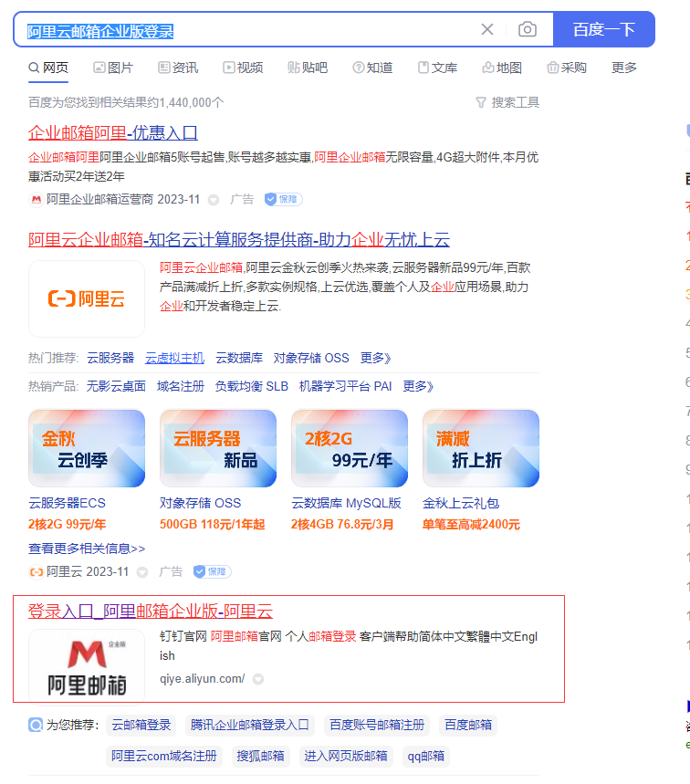Open image search via camera icon
The image size is (690, 784).
click(x=527, y=29)
